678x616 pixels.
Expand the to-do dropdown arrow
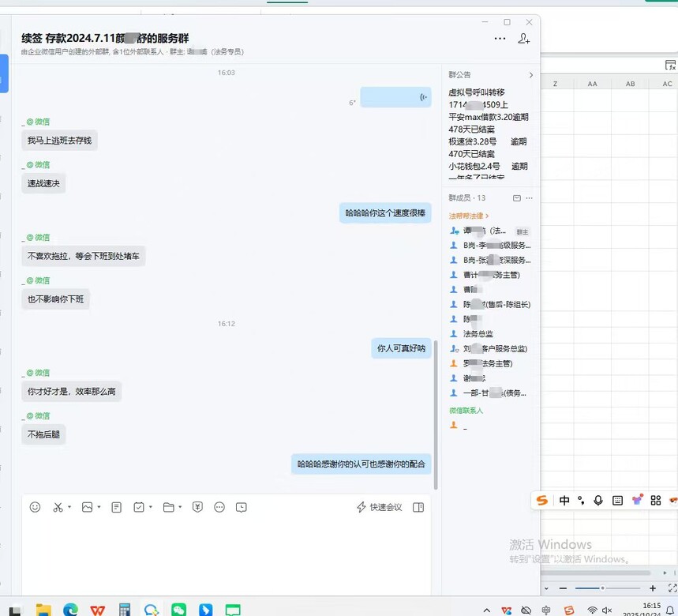[x=151, y=507]
